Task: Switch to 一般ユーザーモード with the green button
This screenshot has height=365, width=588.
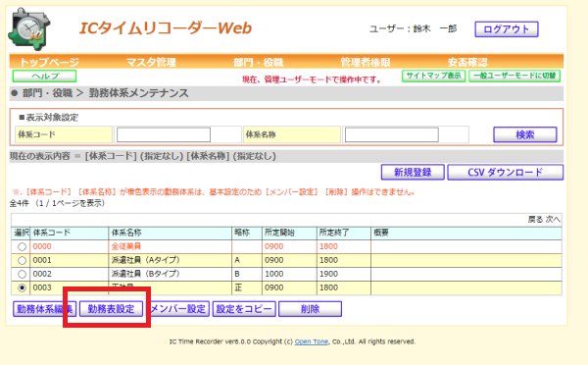Action: click(514, 76)
